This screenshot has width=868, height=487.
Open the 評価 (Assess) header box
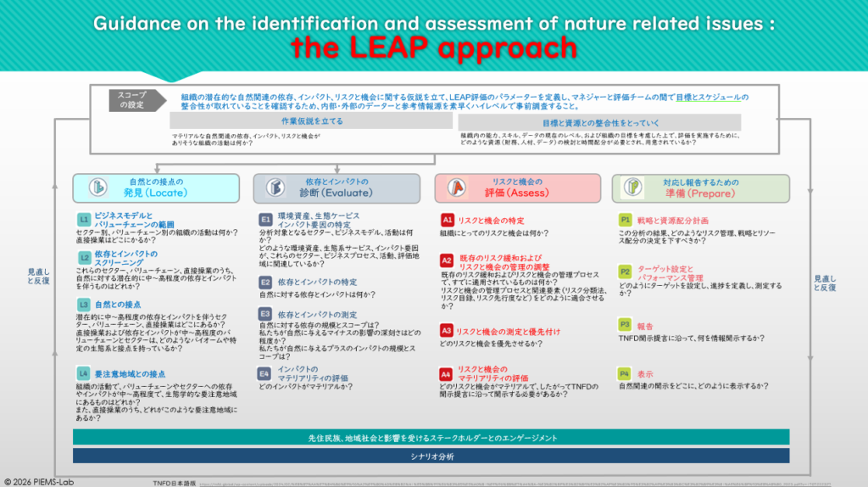(x=518, y=188)
